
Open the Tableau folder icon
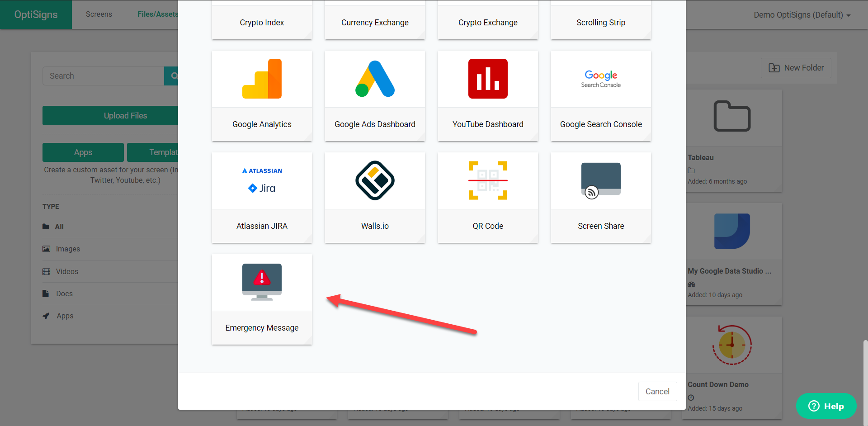(x=732, y=116)
